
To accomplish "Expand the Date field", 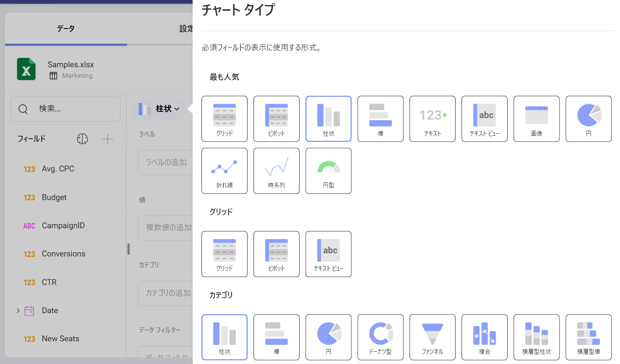I will click(x=18, y=311).
